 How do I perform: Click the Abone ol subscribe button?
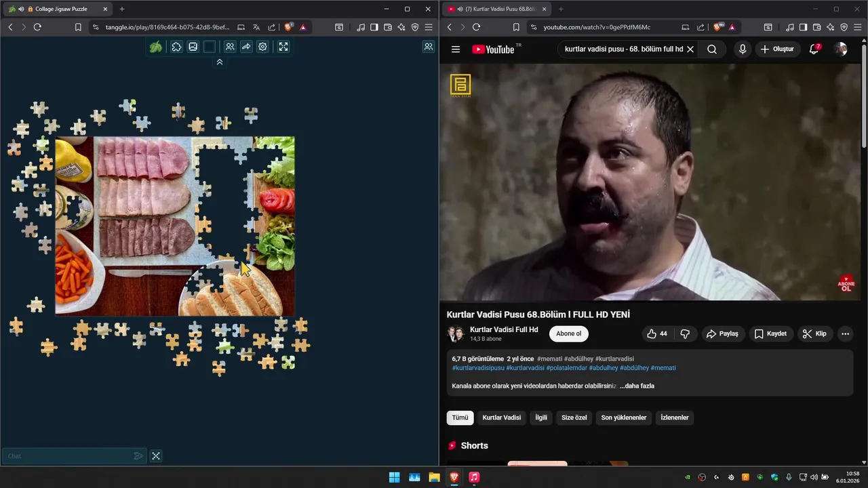click(x=568, y=333)
